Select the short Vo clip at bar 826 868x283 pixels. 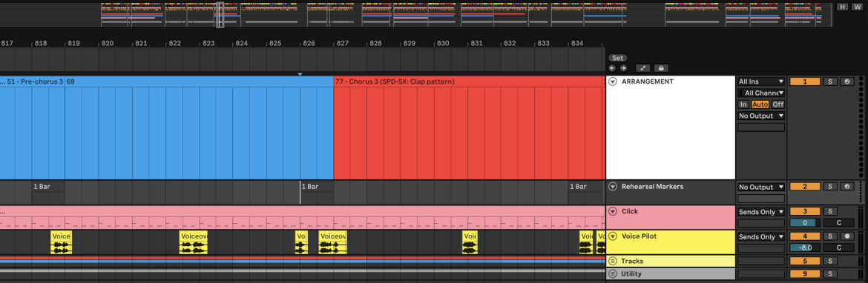(301, 243)
